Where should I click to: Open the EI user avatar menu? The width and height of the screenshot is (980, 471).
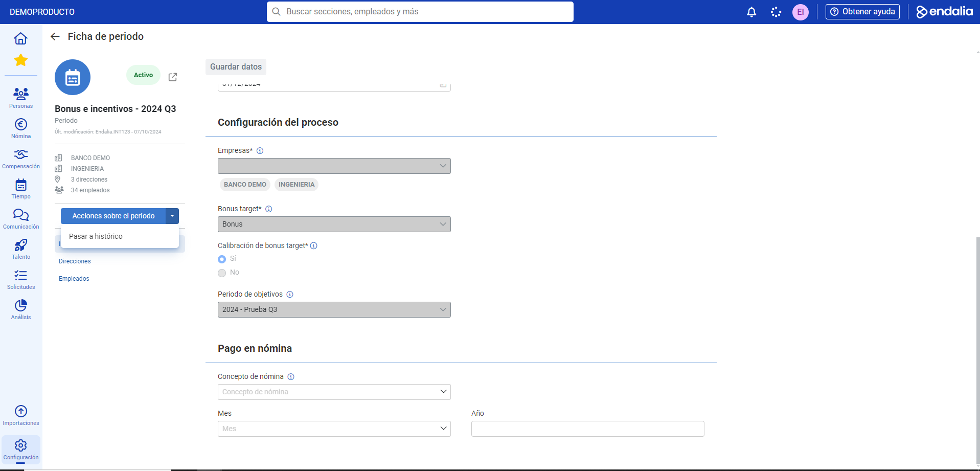click(801, 12)
